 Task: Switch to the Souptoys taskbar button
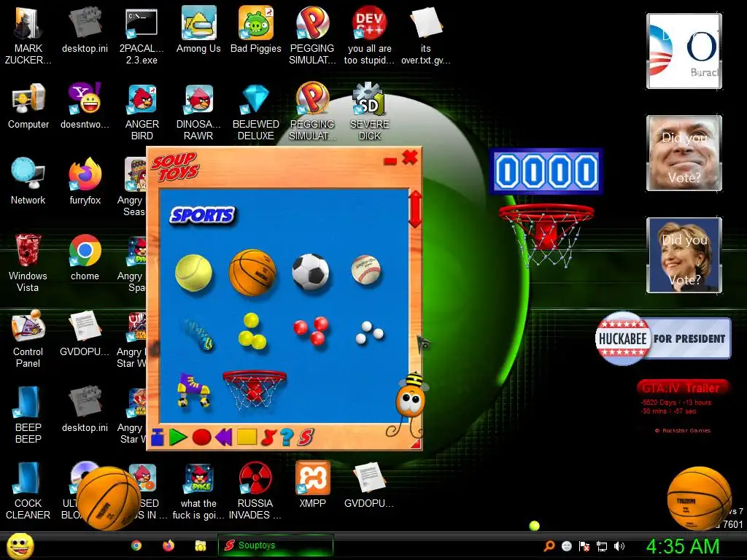(x=275, y=545)
